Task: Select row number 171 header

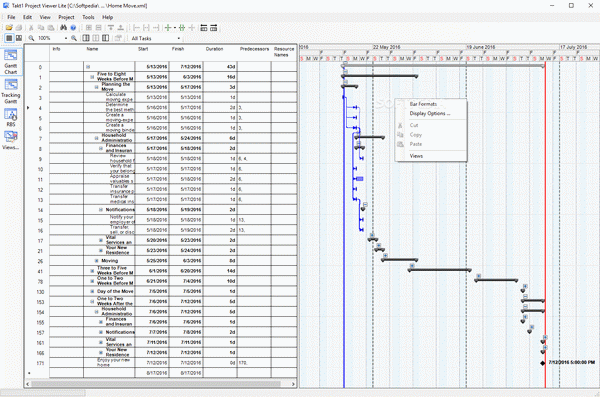Action: pos(40,363)
